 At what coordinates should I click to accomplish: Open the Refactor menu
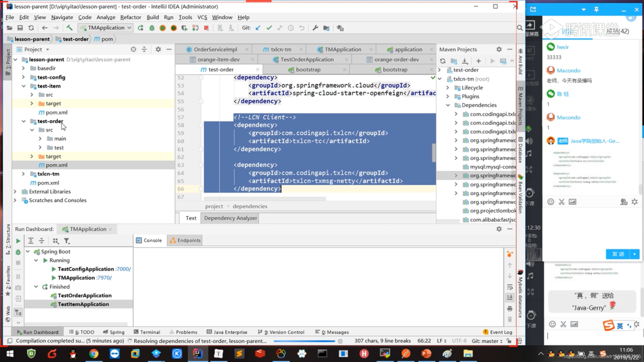(130, 17)
